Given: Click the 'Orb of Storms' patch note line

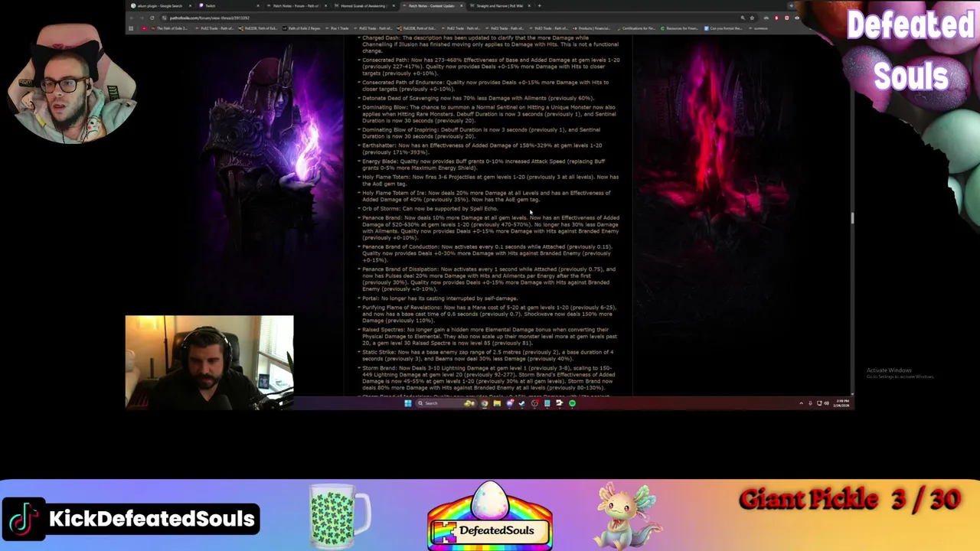Looking at the screenshot, I should coord(429,208).
